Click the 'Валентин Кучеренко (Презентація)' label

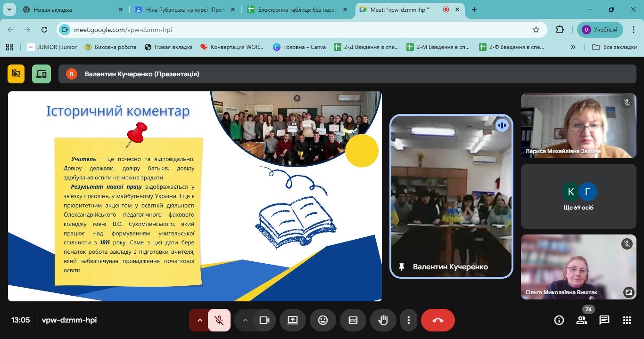(142, 74)
